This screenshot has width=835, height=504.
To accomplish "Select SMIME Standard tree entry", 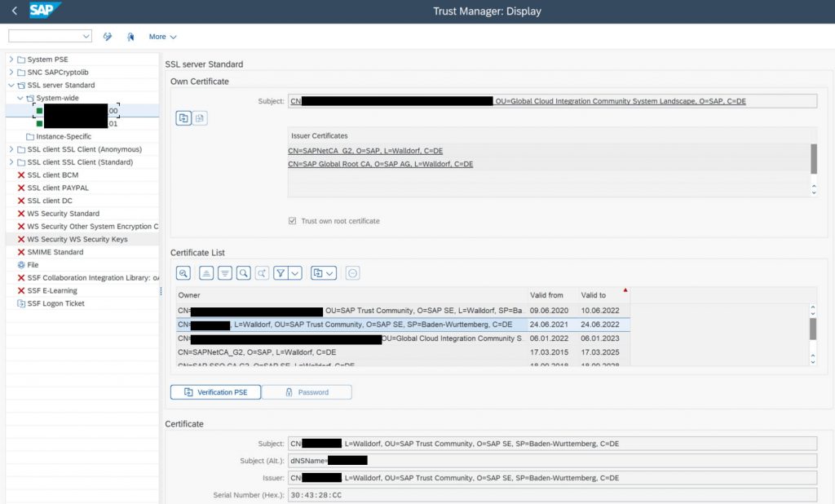I will pyautogui.click(x=55, y=252).
